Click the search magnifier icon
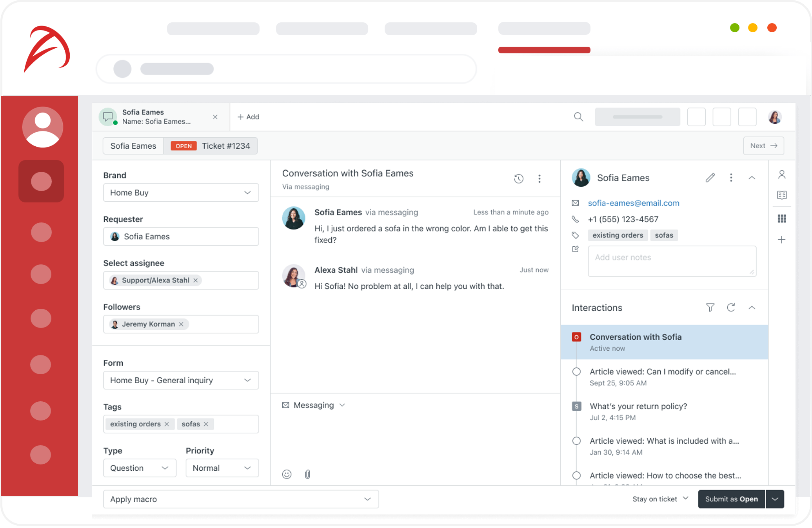 point(578,117)
